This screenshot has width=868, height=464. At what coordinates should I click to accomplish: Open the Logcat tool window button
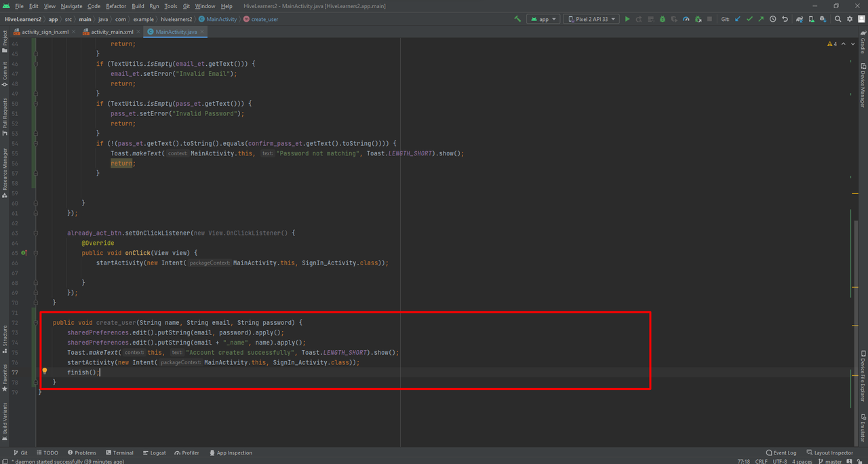(x=154, y=452)
